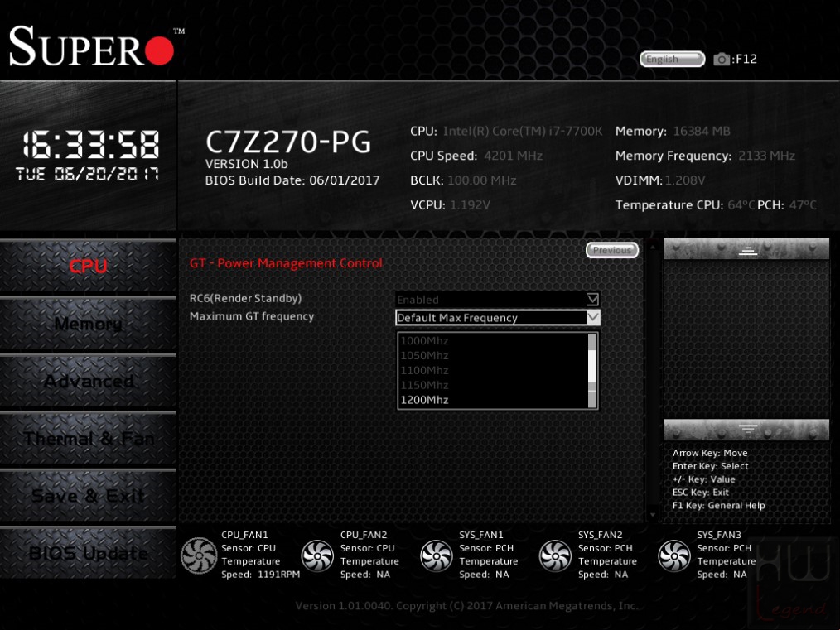The height and width of the screenshot is (630, 840).
Task: Click the help panel scroll-down icon
Action: (x=746, y=430)
